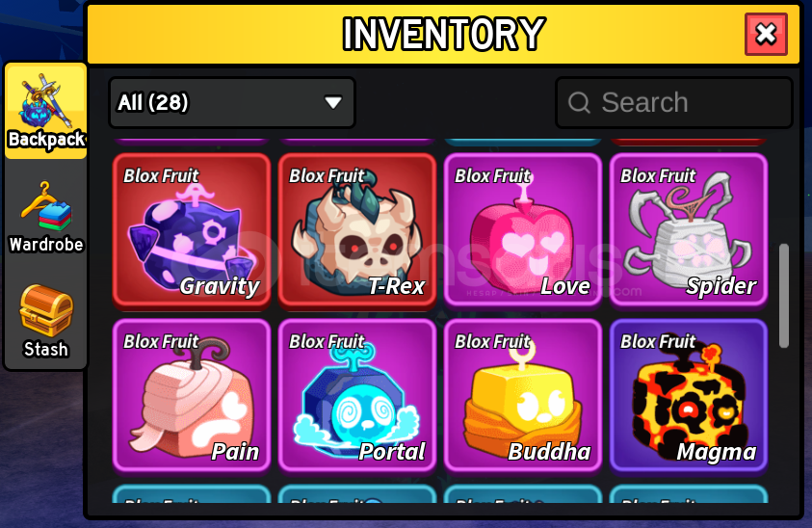Open the Stash chest tab
Viewport: 812px width, 528px height.
coord(46,321)
